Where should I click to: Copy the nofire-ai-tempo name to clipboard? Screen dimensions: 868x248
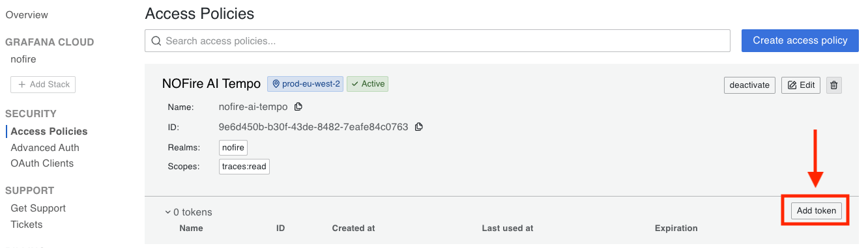(298, 107)
